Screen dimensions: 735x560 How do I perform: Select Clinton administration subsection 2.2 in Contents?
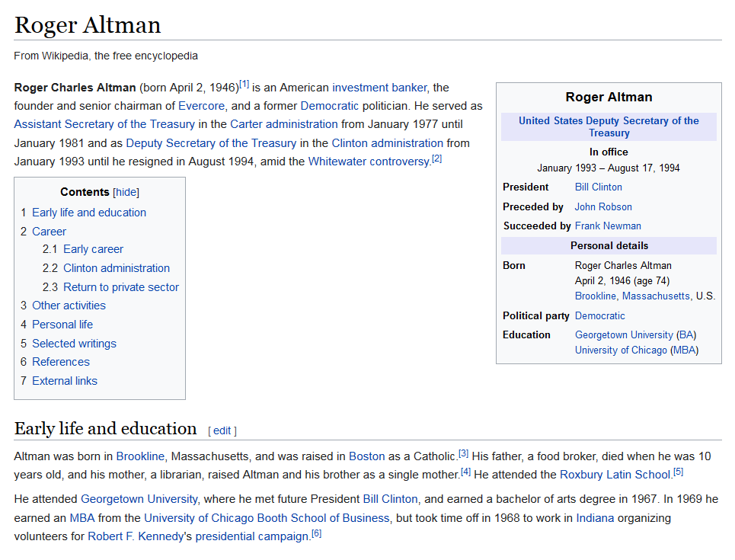click(x=117, y=267)
